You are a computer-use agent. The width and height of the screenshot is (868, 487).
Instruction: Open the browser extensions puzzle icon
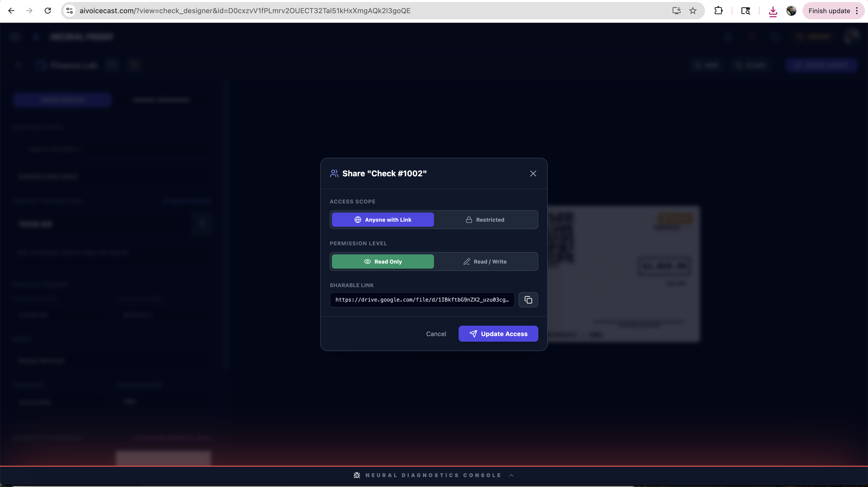click(x=719, y=11)
